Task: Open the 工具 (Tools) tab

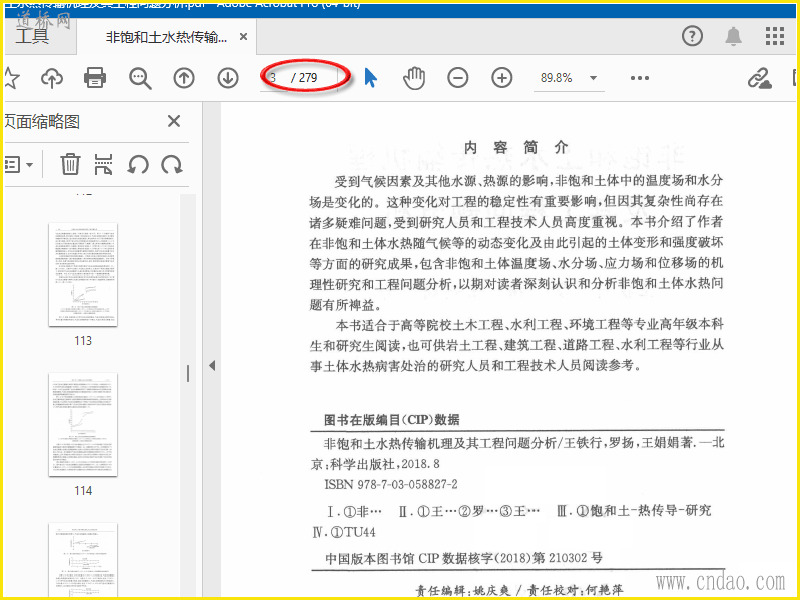Action: click(32, 36)
